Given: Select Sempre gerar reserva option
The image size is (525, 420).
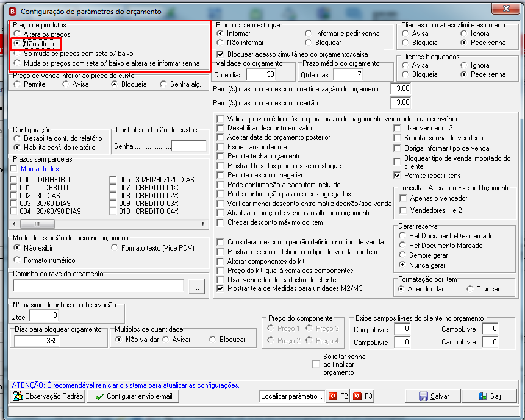Looking at the screenshot, I should coord(402,255).
